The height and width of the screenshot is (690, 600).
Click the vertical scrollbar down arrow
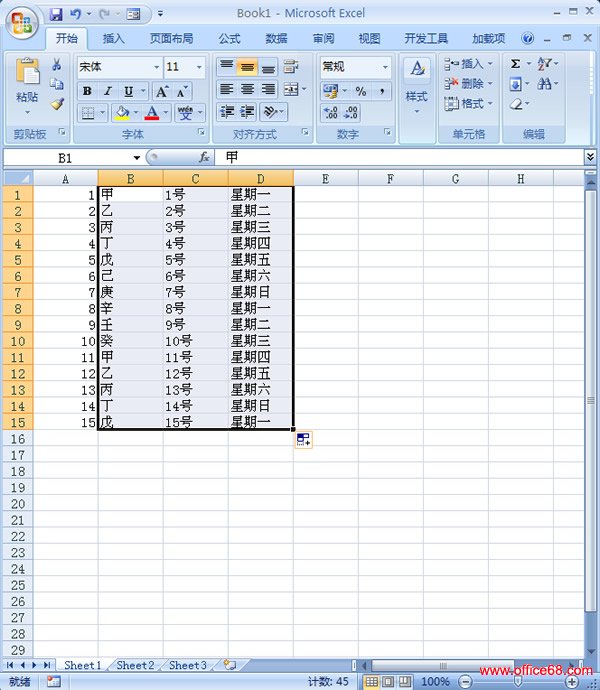click(591, 651)
